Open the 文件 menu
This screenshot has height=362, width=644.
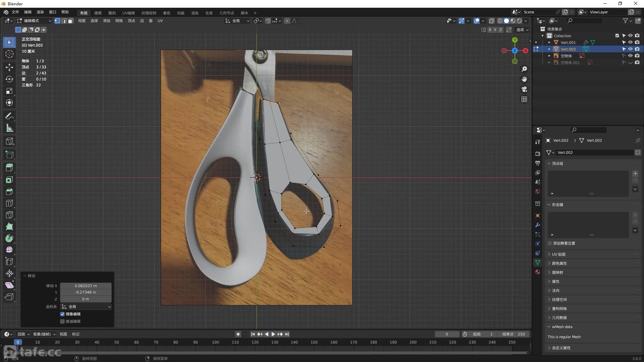point(15,12)
